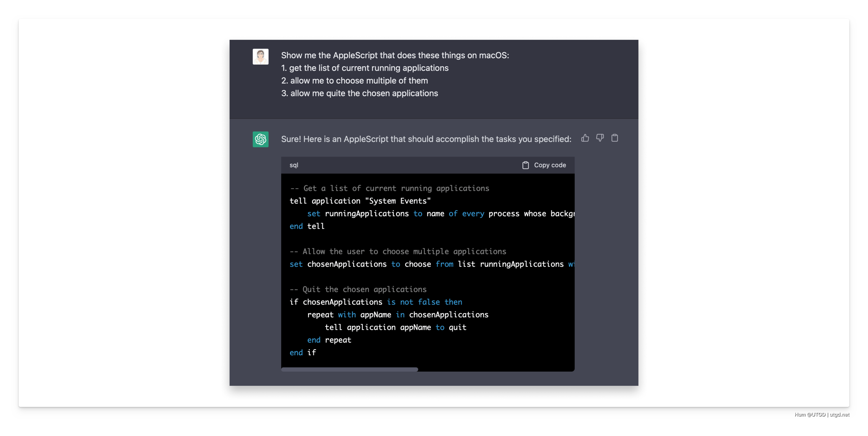Copy the whole response with the clipboard icon
The image size is (868, 436).
[x=615, y=138]
